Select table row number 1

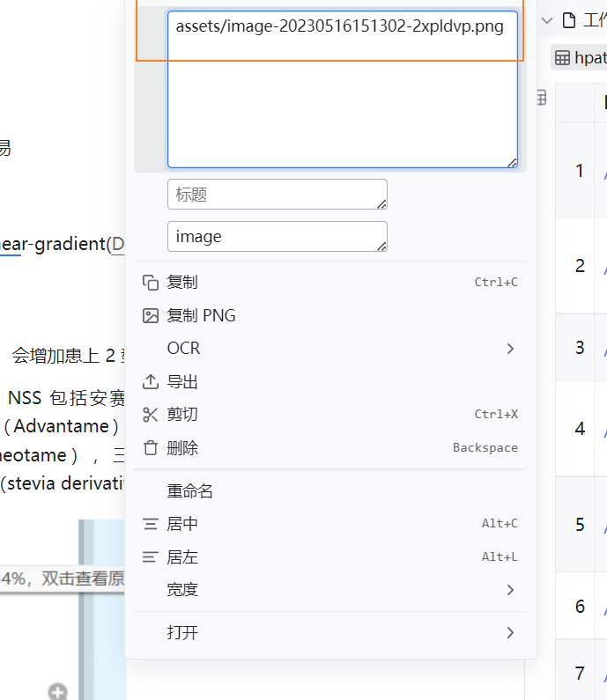click(x=580, y=171)
